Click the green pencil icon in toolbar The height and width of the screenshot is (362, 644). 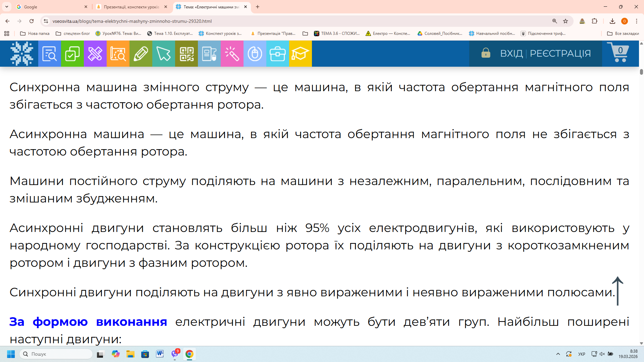tap(141, 54)
